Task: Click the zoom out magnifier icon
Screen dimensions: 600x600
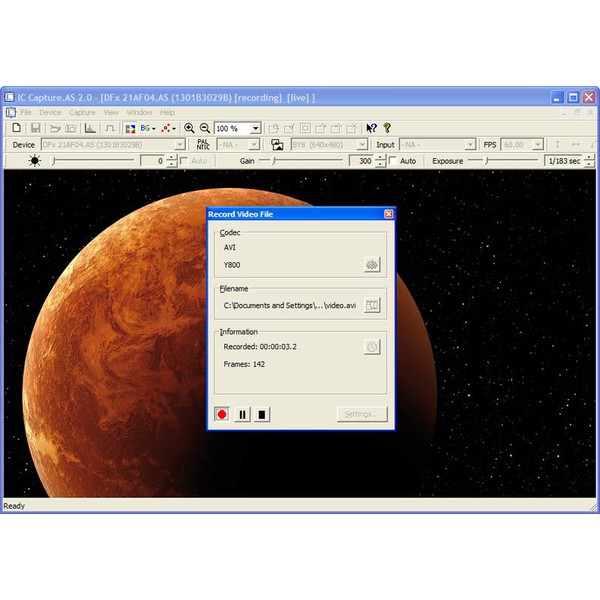Action: point(205,128)
